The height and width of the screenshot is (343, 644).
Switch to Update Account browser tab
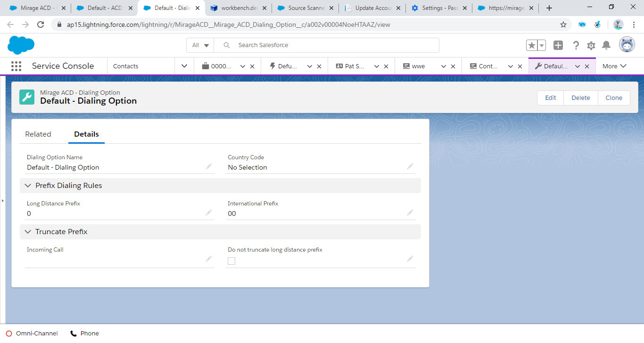click(x=372, y=8)
